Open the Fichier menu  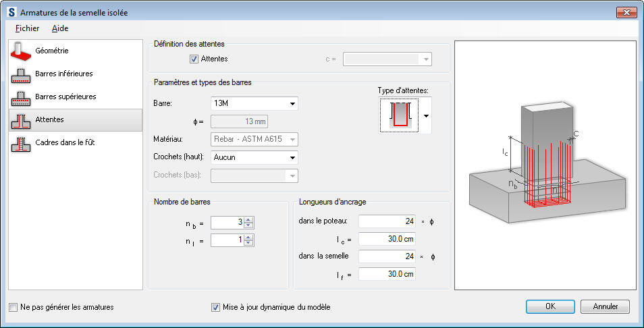pyautogui.click(x=27, y=28)
